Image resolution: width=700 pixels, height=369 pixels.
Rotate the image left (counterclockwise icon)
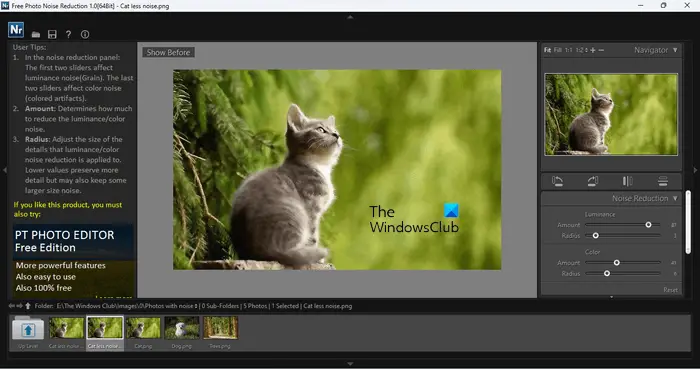(557, 181)
